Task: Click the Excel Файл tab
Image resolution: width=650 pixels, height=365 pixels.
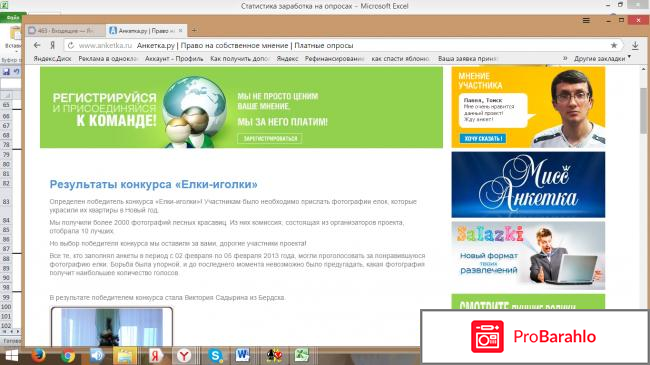Action: (x=12, y=17)
